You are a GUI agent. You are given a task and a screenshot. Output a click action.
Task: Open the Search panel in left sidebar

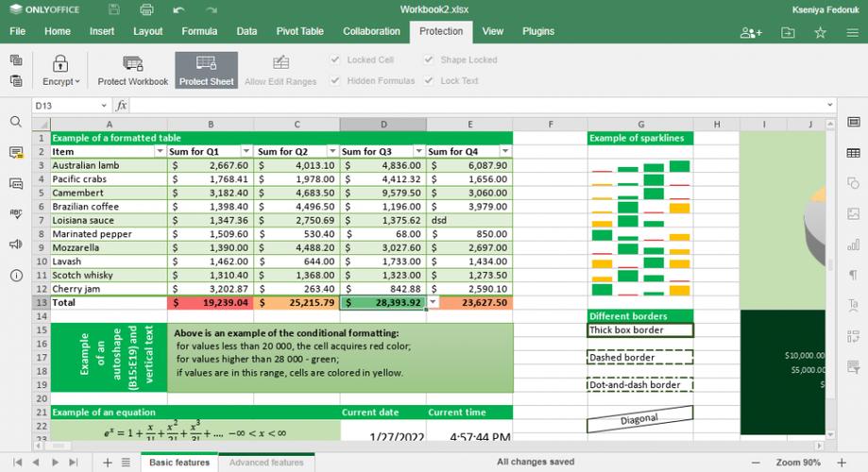16,122
